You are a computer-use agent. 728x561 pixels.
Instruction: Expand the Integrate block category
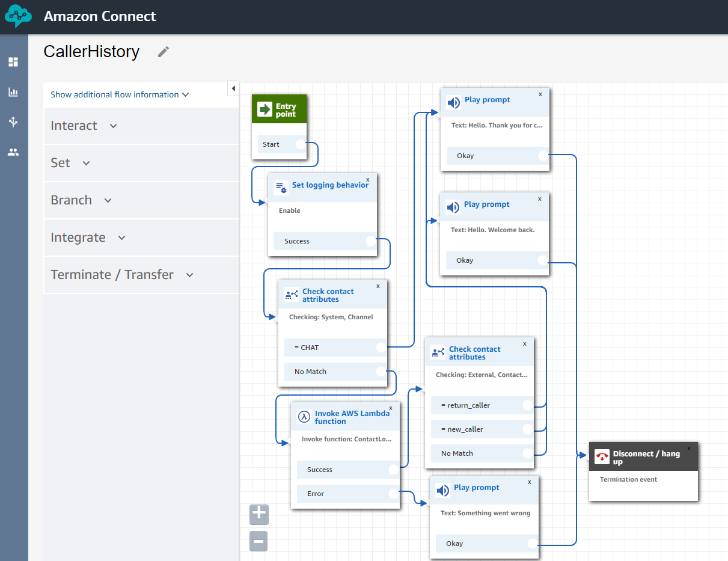coord(141,238)
